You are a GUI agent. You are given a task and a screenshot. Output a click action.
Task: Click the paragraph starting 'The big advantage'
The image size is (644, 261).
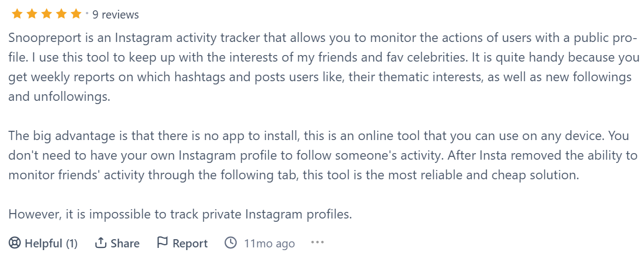[322, 155]
